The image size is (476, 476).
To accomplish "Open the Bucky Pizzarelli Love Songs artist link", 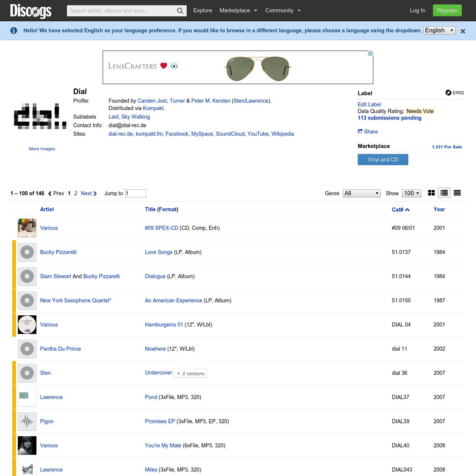I will [58, 252].
